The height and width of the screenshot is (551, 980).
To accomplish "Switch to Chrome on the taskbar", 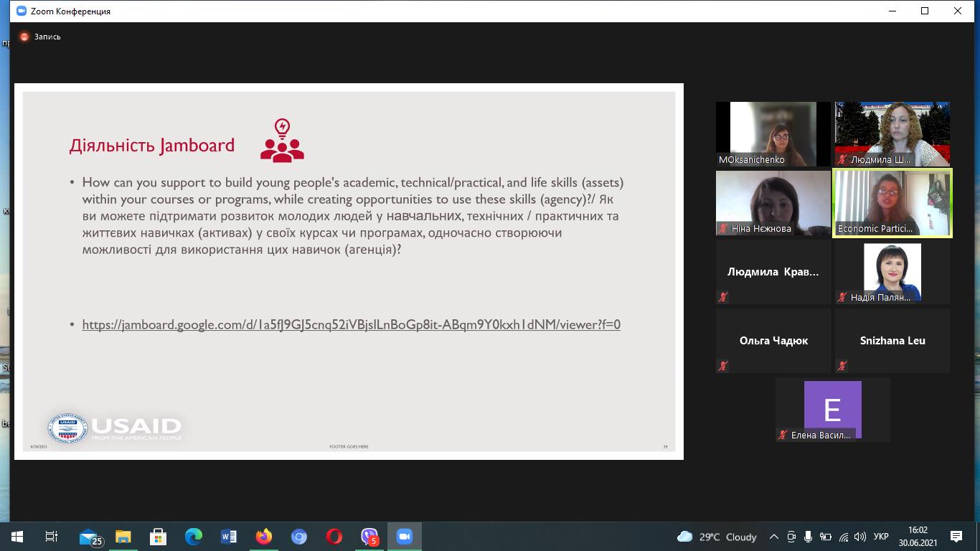I will 299,537.
